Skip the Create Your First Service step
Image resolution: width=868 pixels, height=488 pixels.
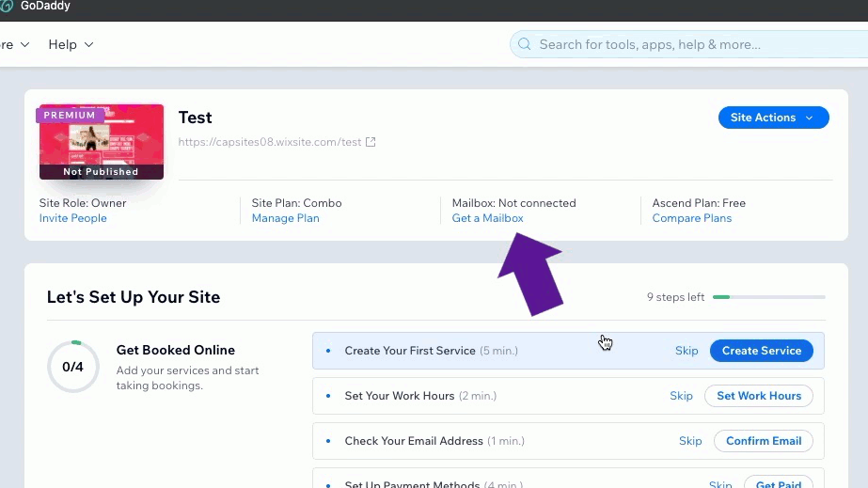click(x=687, y=351)
